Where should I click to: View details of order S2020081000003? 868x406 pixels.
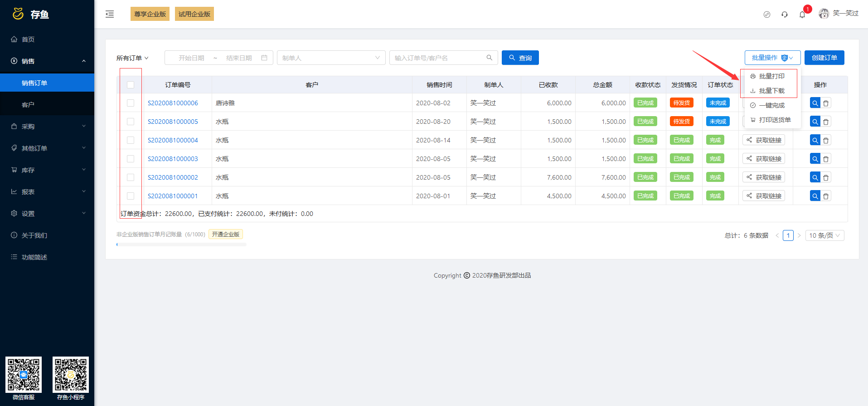click(x=815, y=159)
